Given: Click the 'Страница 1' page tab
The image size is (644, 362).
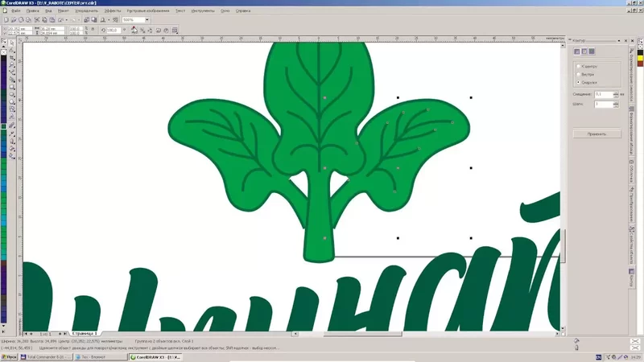Looking at the screenshot, I should pyautogui.click(x=85, y=332).
